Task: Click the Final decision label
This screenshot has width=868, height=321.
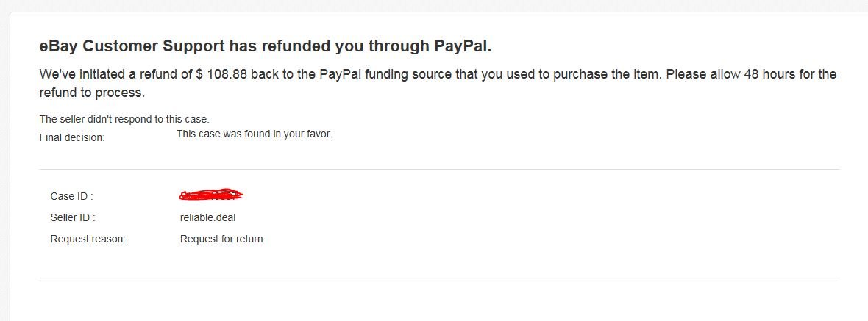Action: click(72, 137)
